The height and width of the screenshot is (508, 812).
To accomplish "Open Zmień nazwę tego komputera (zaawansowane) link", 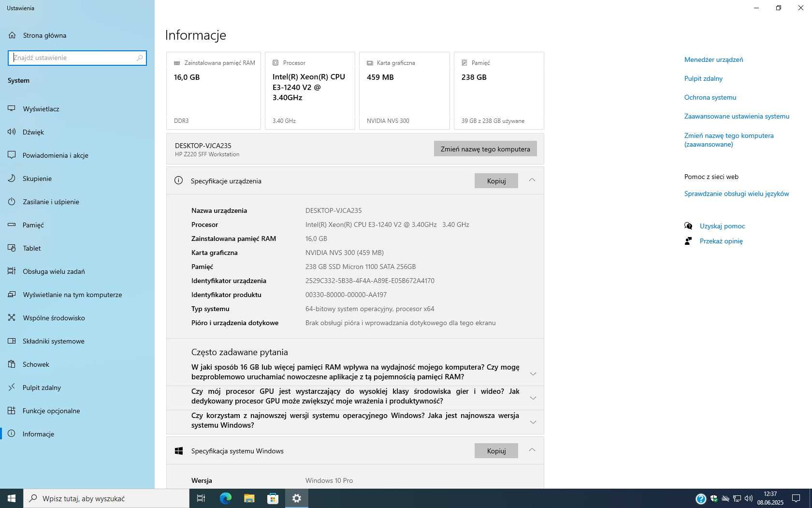I will (729, 140).
